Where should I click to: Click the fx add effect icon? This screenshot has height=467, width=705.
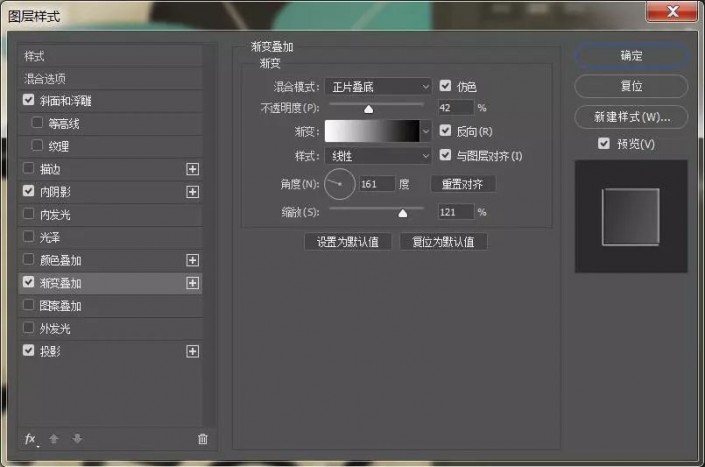(30, 439)
